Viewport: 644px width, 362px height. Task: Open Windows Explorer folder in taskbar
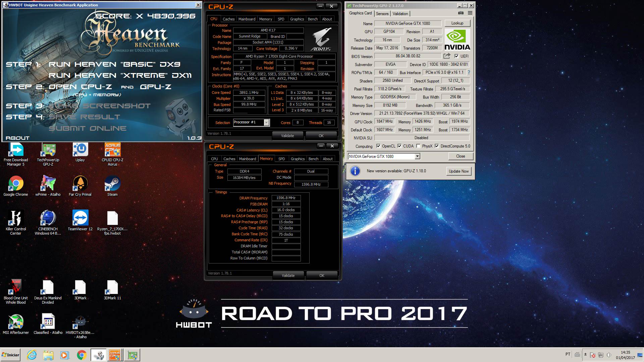tap(48, 355)
